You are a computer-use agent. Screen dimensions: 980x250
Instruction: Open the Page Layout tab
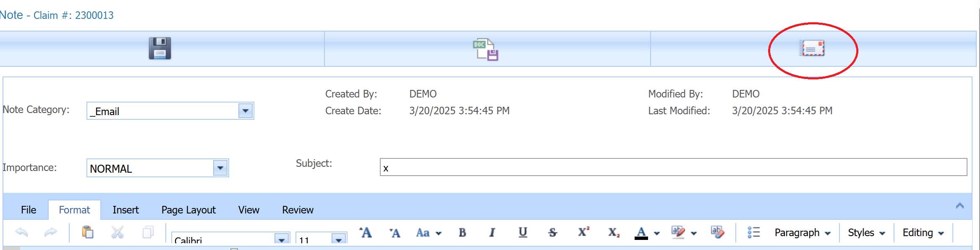tap(188, 210)
